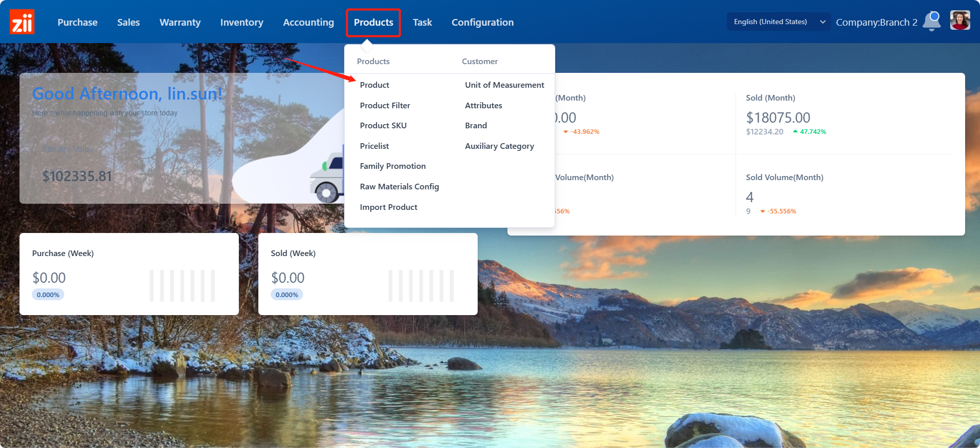Screen dimensions: 980x448
Task: Go to Product SKU page
Action: tap(383, 126)
